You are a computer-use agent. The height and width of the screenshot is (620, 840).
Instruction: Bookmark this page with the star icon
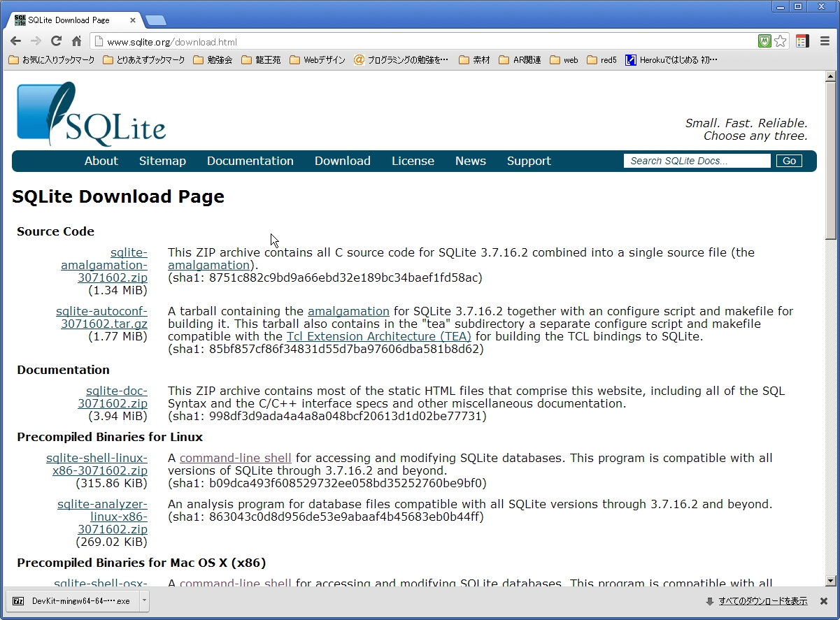(781, 41)
